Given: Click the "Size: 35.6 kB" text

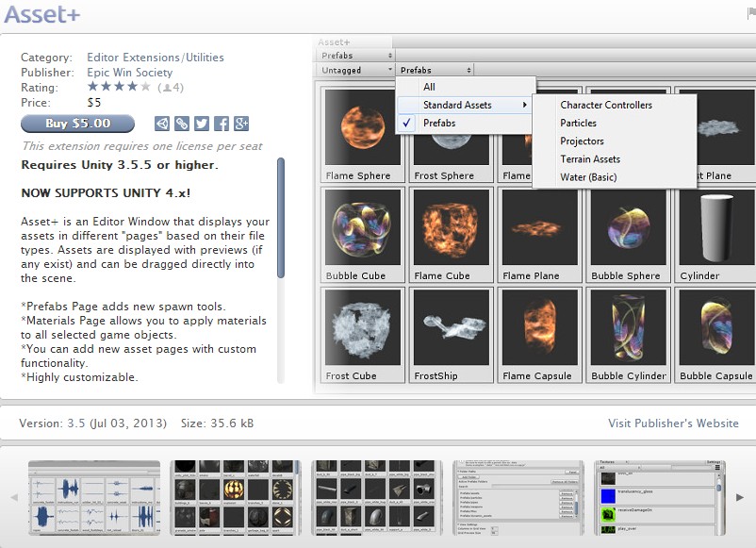Looking at the screenshot, I should click(217, 423).
